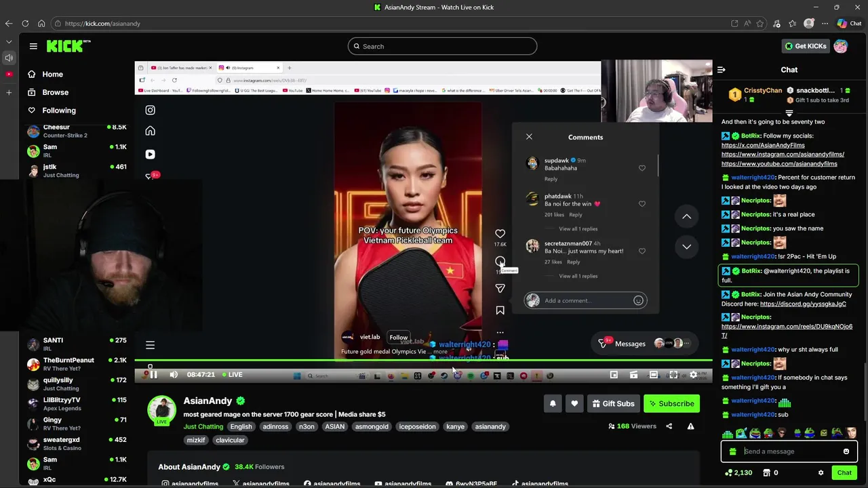Open Cheesur's channel in sidebar
868x488 pixels.
coord(77,131)
